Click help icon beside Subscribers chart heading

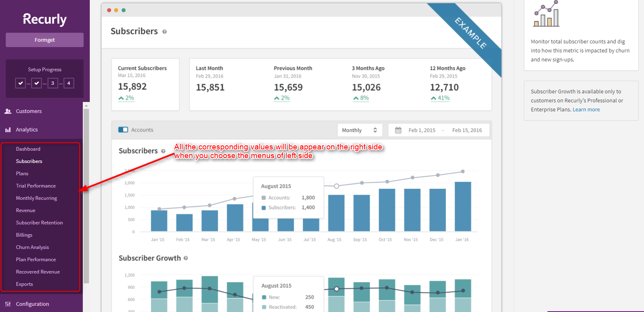[163, 151]
